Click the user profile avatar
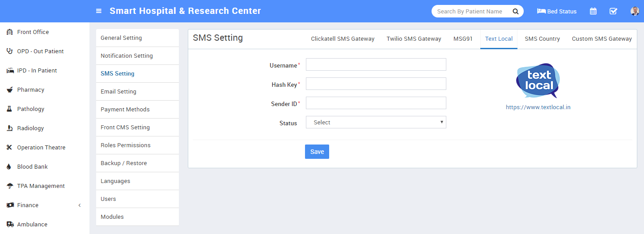The width and height of the screenshot is (644, 234). pyautogui.click(x=635, y=11)
